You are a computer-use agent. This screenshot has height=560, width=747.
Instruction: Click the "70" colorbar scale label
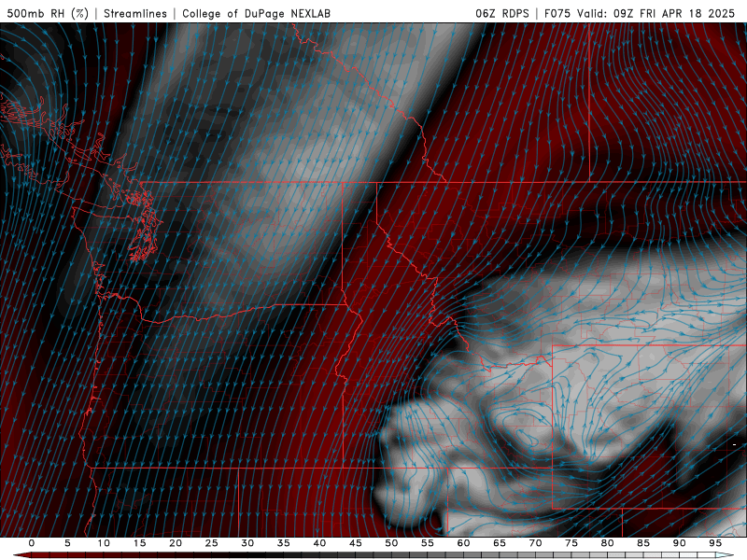click(x=535, y=543)
